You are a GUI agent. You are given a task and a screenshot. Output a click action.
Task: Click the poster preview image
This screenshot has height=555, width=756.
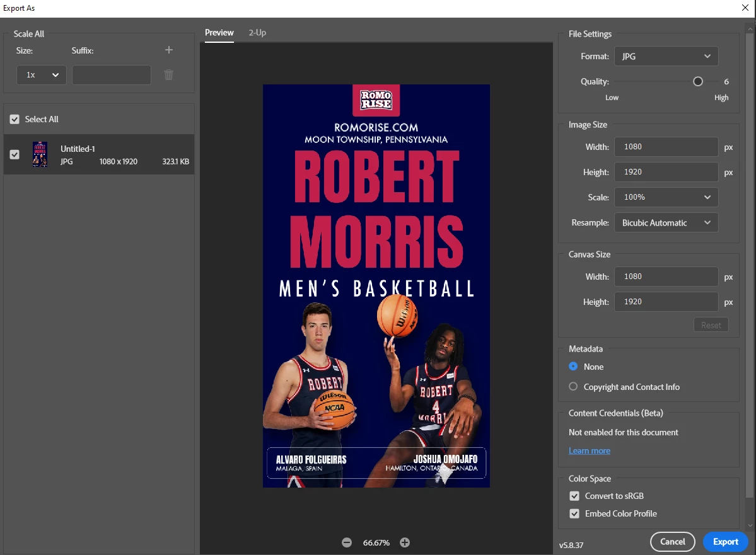click(x=376, y=286)
